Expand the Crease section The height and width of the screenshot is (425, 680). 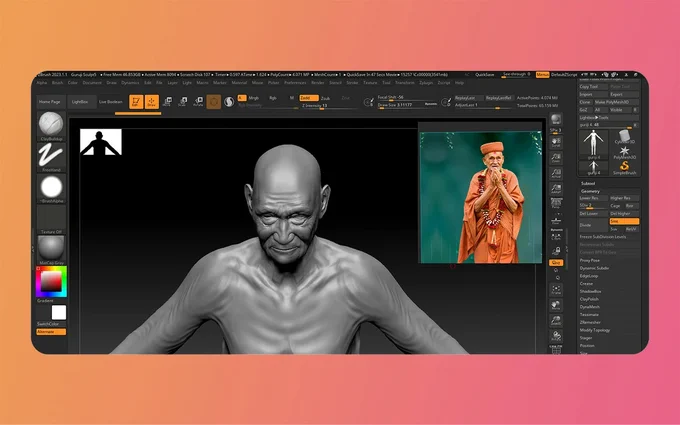click(x=586, y=284)
